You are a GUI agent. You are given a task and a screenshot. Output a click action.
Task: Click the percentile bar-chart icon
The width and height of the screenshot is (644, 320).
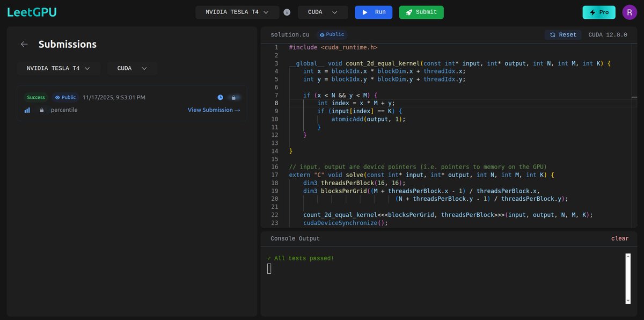pos(28,110)
